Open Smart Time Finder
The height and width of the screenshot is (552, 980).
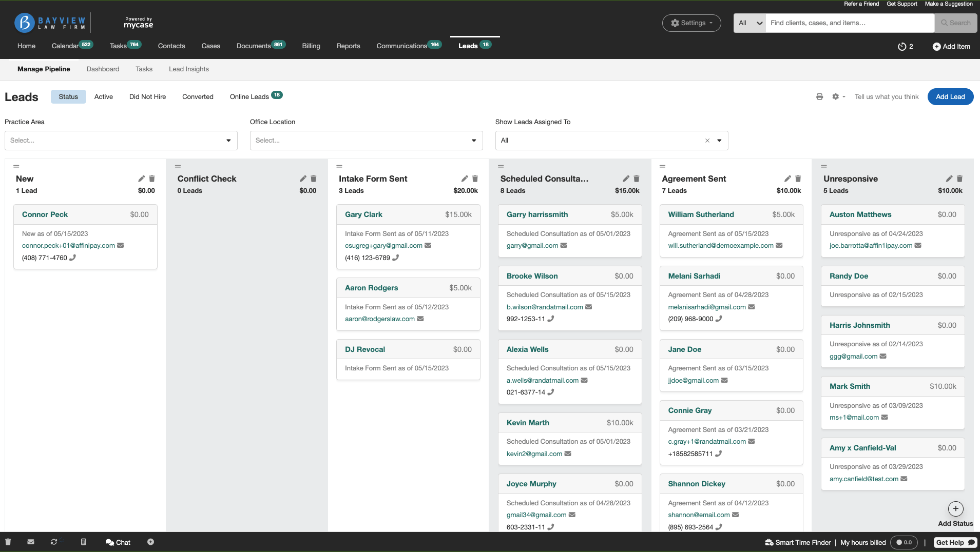tap(798, 542)
